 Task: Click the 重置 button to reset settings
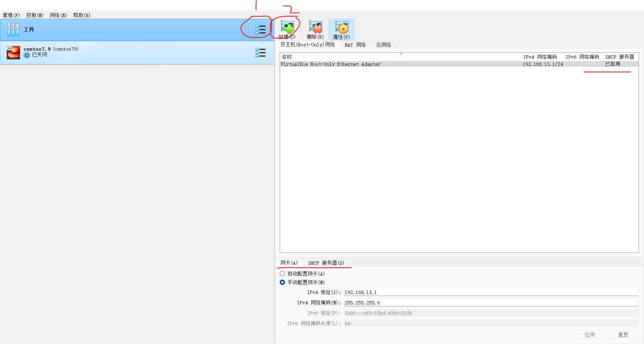click(x=623, y=334)
